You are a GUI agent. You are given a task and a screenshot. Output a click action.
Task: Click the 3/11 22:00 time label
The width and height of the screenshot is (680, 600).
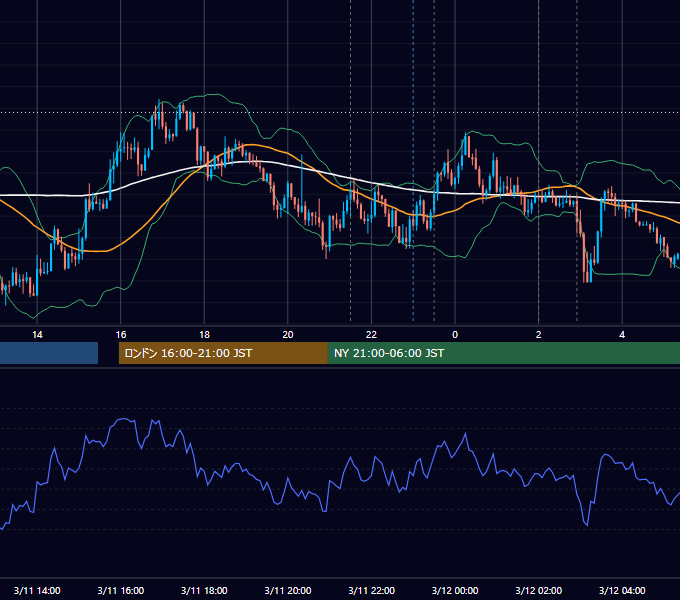(371, 590)
